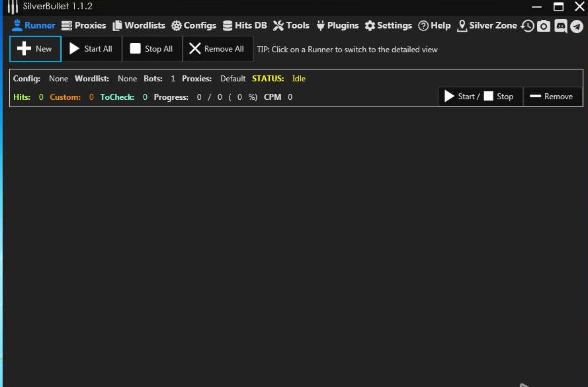This screenshot has width=588, height=387.
Task: Open the Discord icon link
Action: (561, 26)
